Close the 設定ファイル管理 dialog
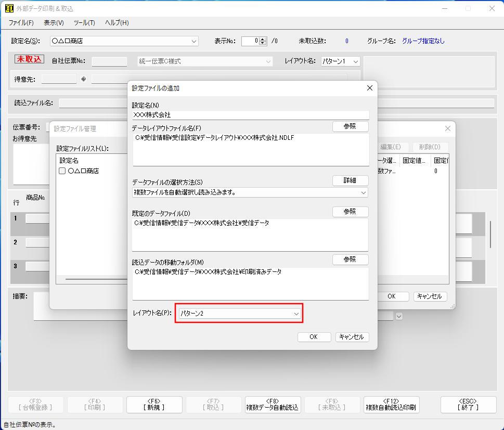Image resolution: width=504 pixels, height=430 pixels. (x=448, y=128)
